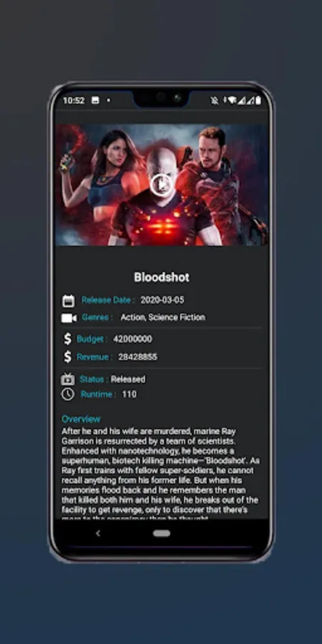322x644 pixels.
Task: Tap the Genres label
Action: pyautogui.click(x=97, y=317)
